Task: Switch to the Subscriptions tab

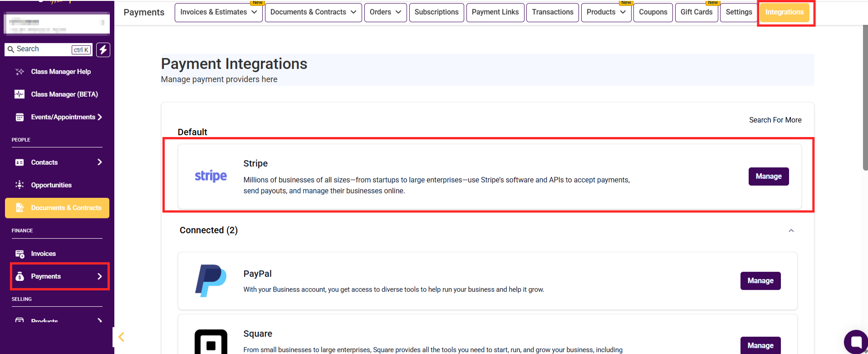Action: (x=436, y=12)
